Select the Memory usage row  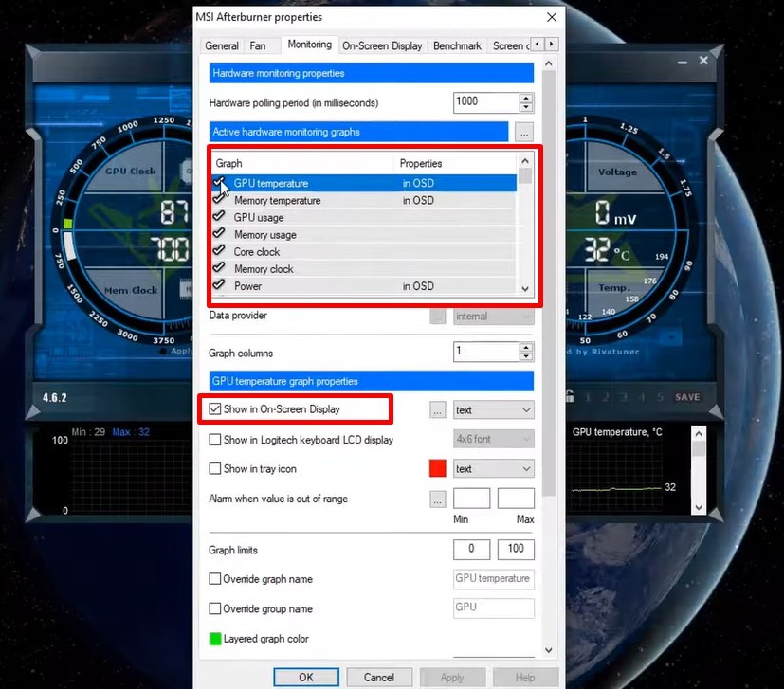coord(364,234)
